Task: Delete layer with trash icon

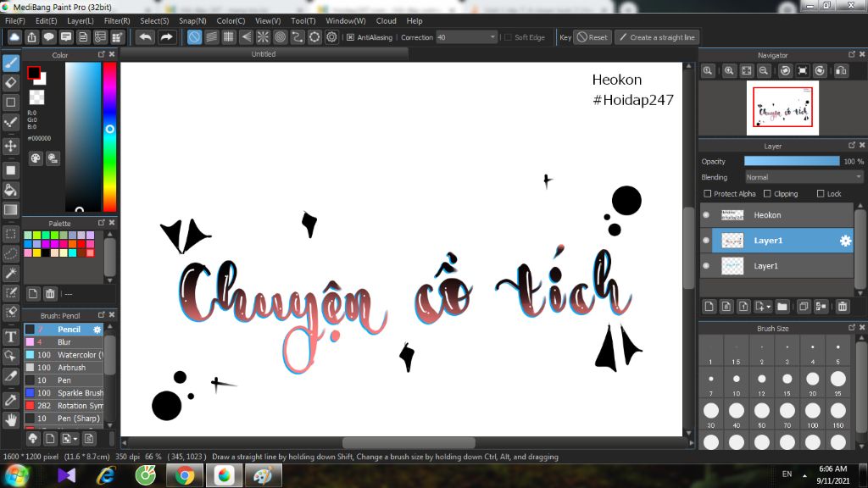Action: point(843,307)
